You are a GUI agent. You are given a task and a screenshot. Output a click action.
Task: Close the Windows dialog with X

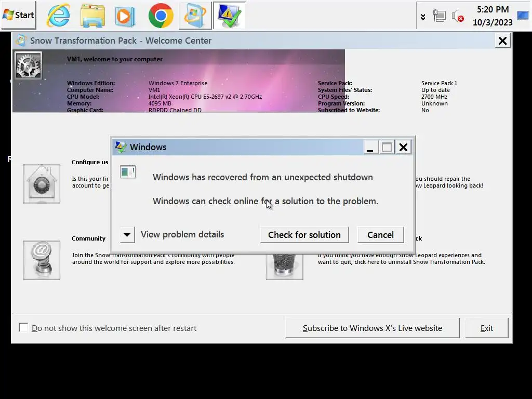click(x=403, y=147)
